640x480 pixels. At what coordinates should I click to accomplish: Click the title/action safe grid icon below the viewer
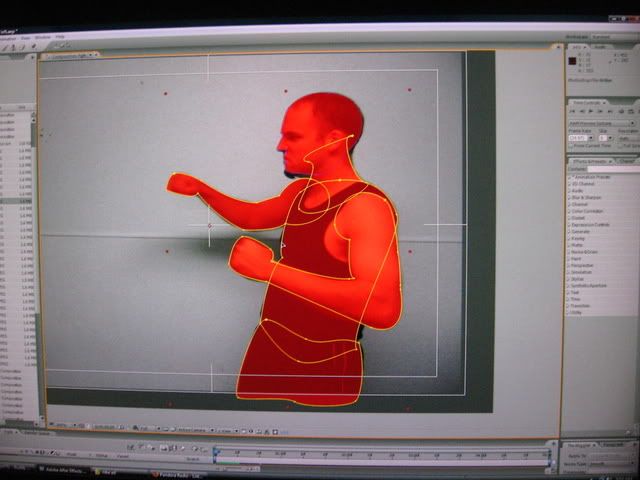click(x=82, y=426)
